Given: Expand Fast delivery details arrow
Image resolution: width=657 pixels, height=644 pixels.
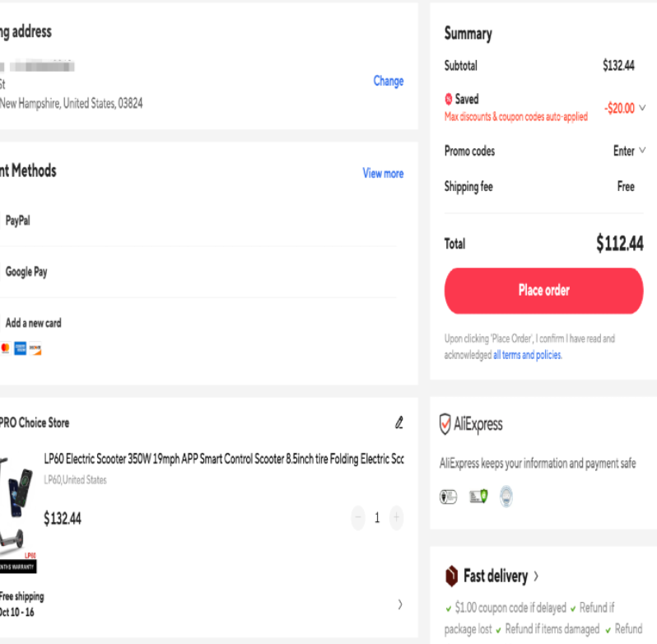Looking at the screenshot, I should coord(536,576).
